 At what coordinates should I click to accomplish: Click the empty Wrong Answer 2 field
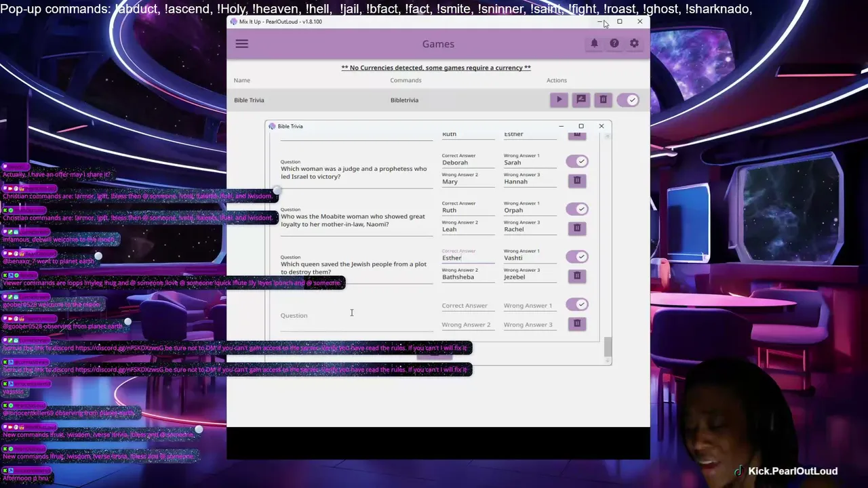pos(468,325)
